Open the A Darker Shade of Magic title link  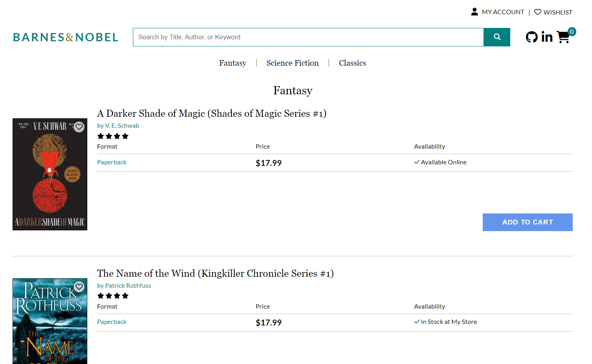point(211,114)
